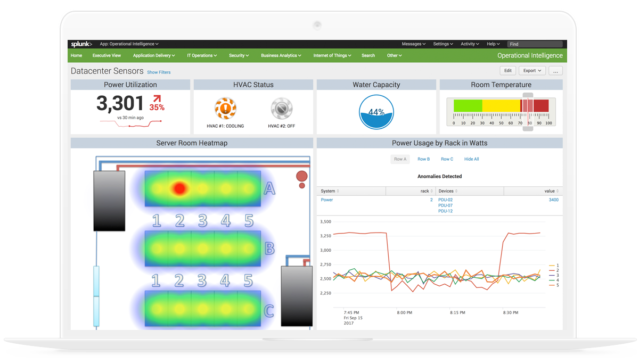Click the 3,301 power utilization value
The height and width of the screenshot is (364, 639).
coord(120,103)
